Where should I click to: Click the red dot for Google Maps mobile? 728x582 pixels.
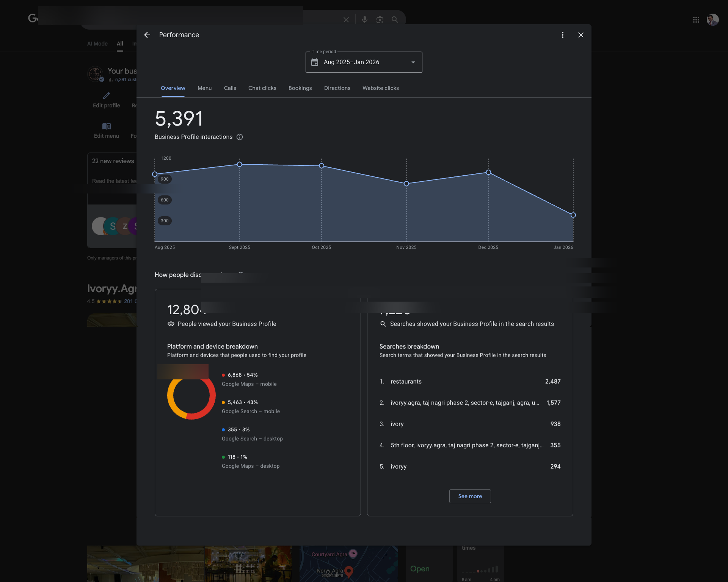point(223,375)
